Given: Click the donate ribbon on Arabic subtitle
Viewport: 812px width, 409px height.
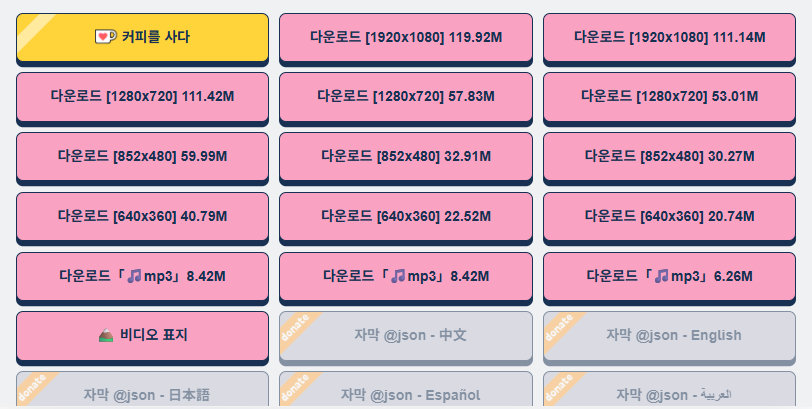Looking at the screenshot, I should tap(562, 389).
